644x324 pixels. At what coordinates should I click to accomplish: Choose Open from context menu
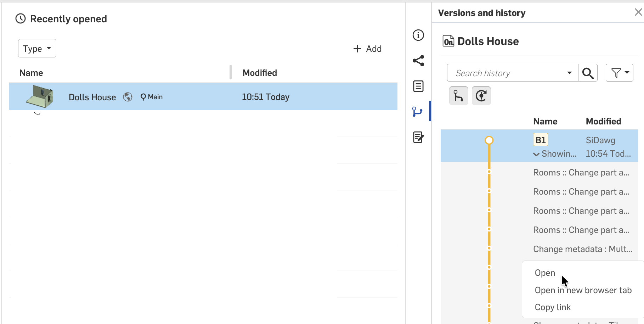tap(545, 273)
